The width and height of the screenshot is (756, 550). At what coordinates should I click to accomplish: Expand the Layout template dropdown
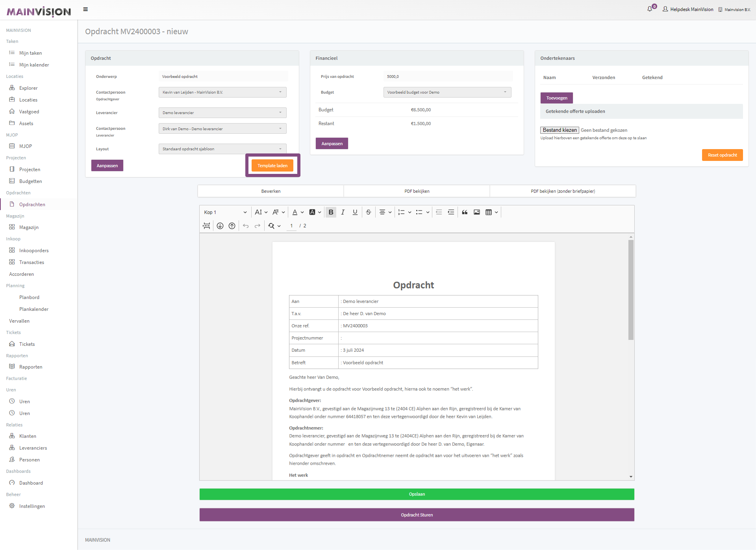click(222, 149)
